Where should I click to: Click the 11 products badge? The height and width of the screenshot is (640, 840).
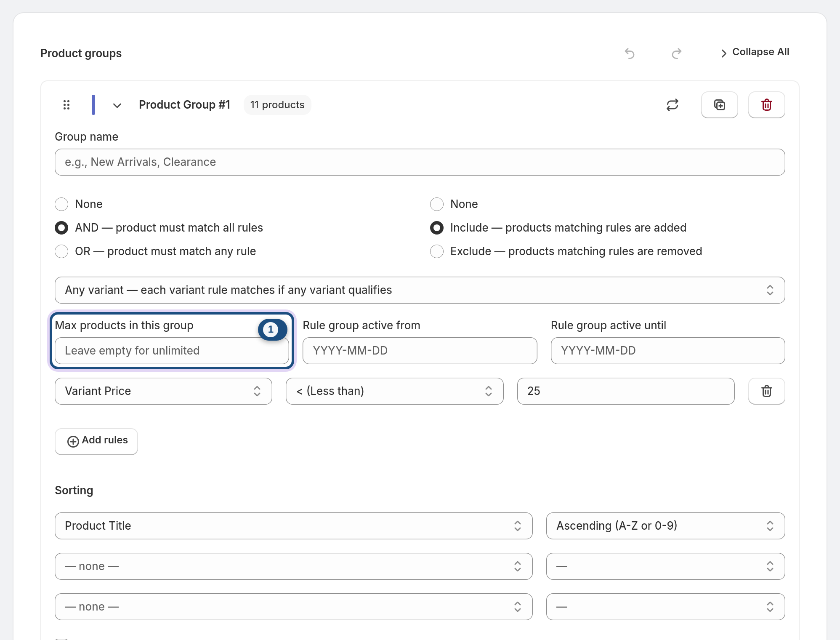277,105
